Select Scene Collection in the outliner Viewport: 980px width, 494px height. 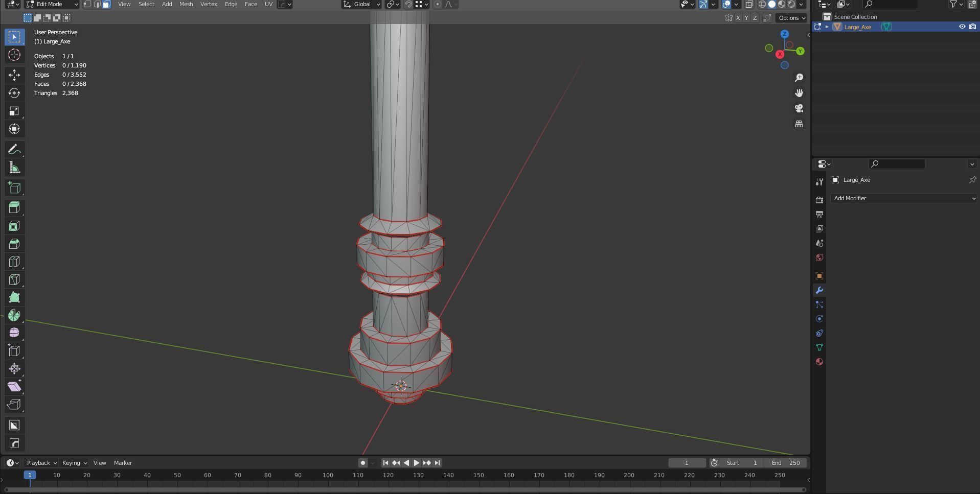coord(855,17)
